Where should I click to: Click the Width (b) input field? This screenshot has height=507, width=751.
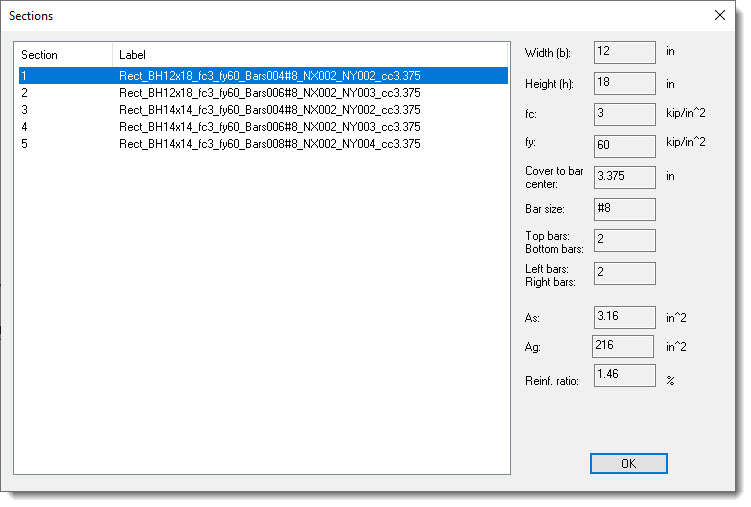click(624, 52)
